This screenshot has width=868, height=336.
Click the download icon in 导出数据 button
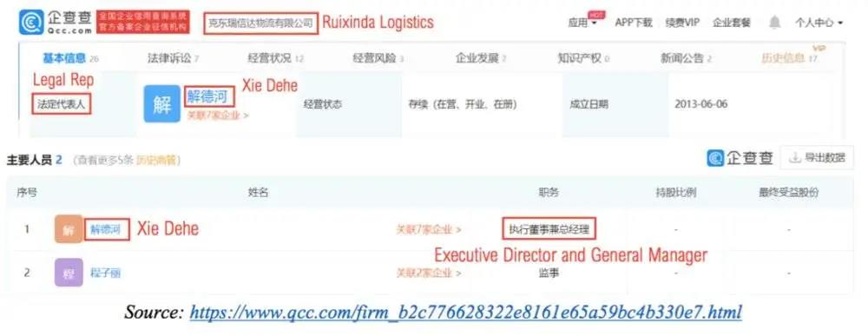pos(795,158)
